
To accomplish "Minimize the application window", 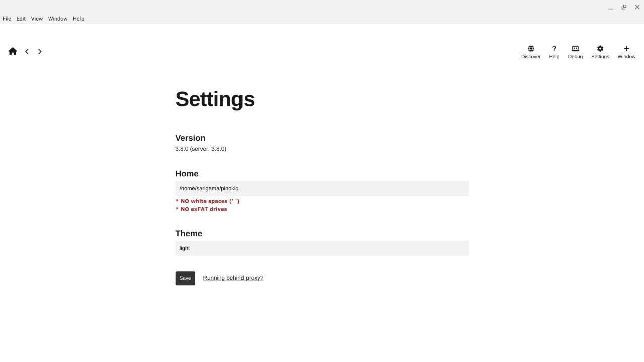I will [x=611, y=7].
